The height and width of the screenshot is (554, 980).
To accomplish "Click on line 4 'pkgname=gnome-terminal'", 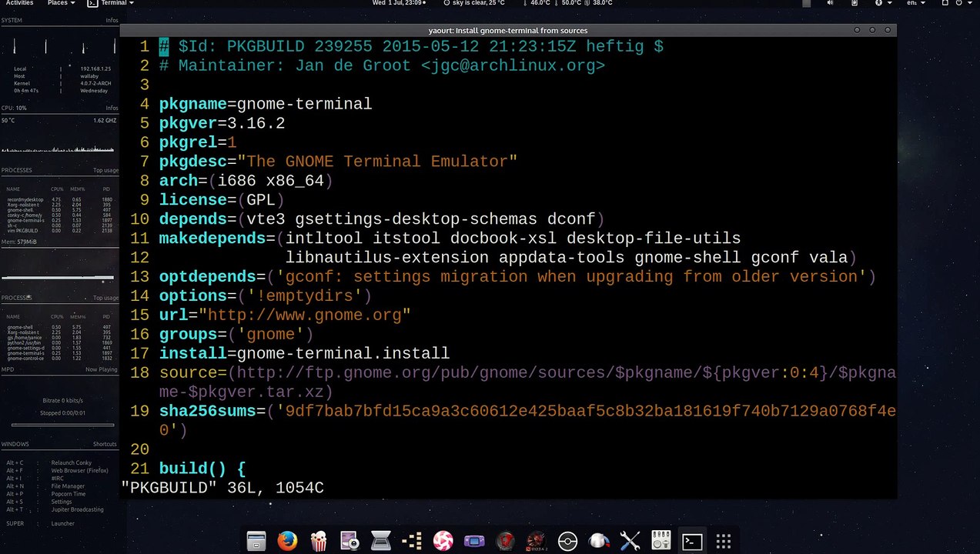I will tap(266, 104).
